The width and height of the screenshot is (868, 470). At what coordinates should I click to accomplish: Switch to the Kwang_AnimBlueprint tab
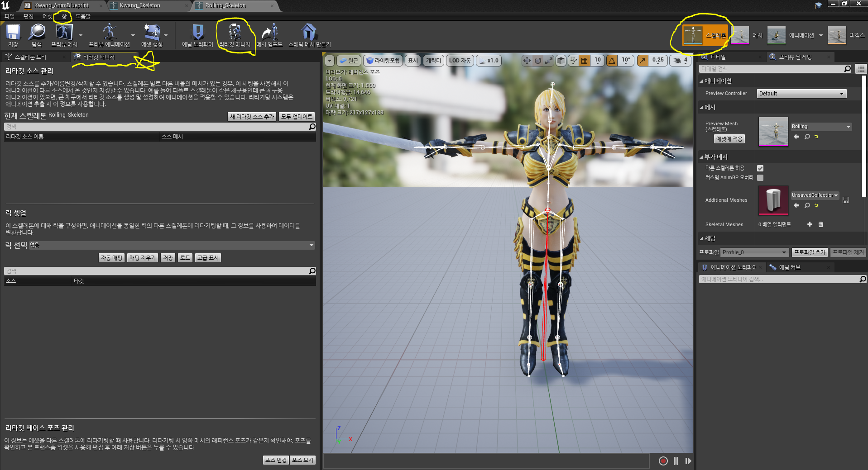[62, 5]
